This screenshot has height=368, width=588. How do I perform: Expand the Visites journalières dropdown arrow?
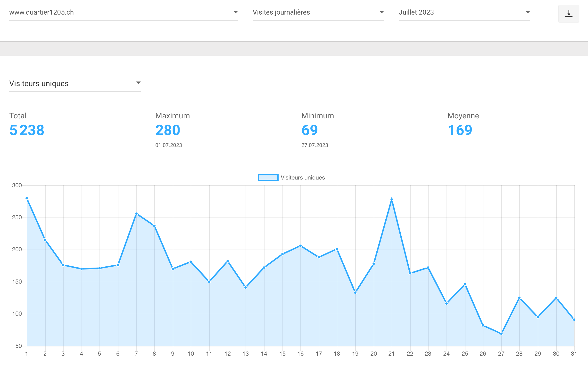click(381, 12)
